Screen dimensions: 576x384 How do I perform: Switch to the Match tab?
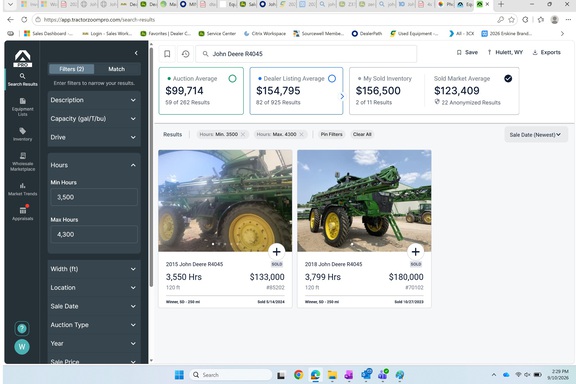click(116, 69)
